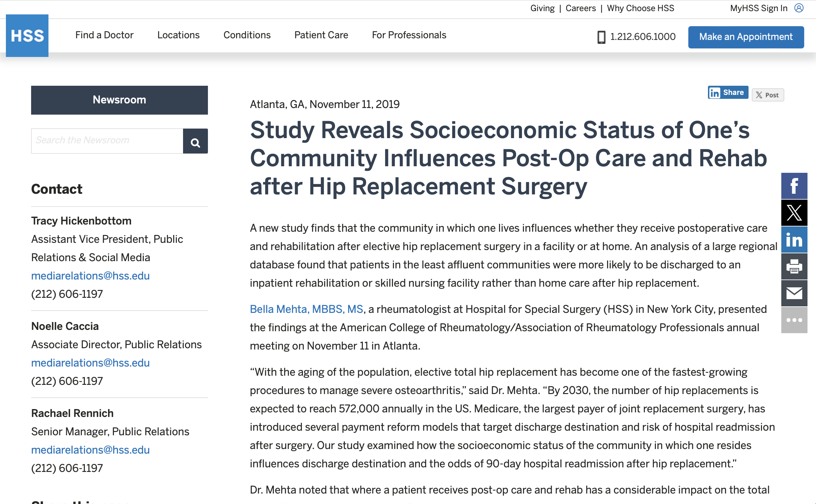Open the Patient Care menu

pyautogui.click(x=321, y=35)
